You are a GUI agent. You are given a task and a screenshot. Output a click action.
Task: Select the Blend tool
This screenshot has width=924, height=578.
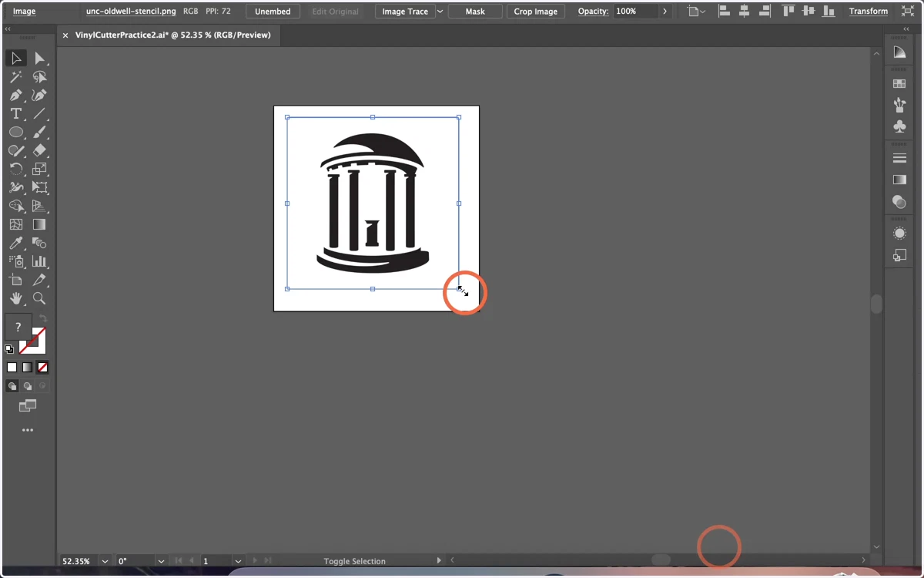coord(39,244)
